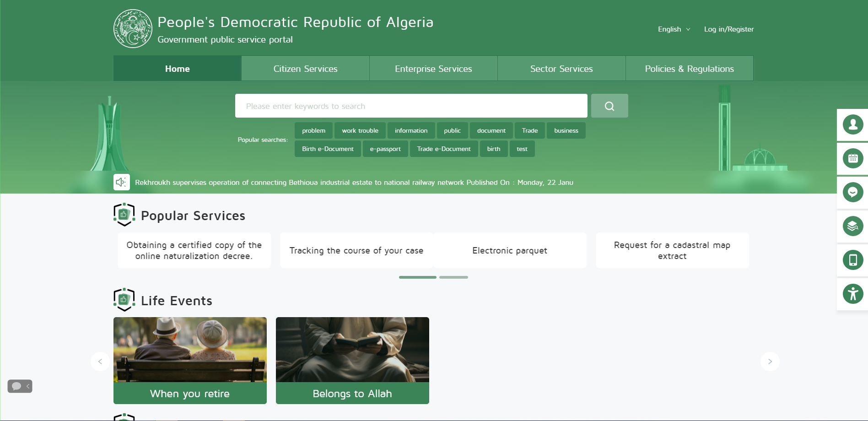868x421 pixels.
Task: Focus the keyword search field
Action: click(x=411, y=106)
